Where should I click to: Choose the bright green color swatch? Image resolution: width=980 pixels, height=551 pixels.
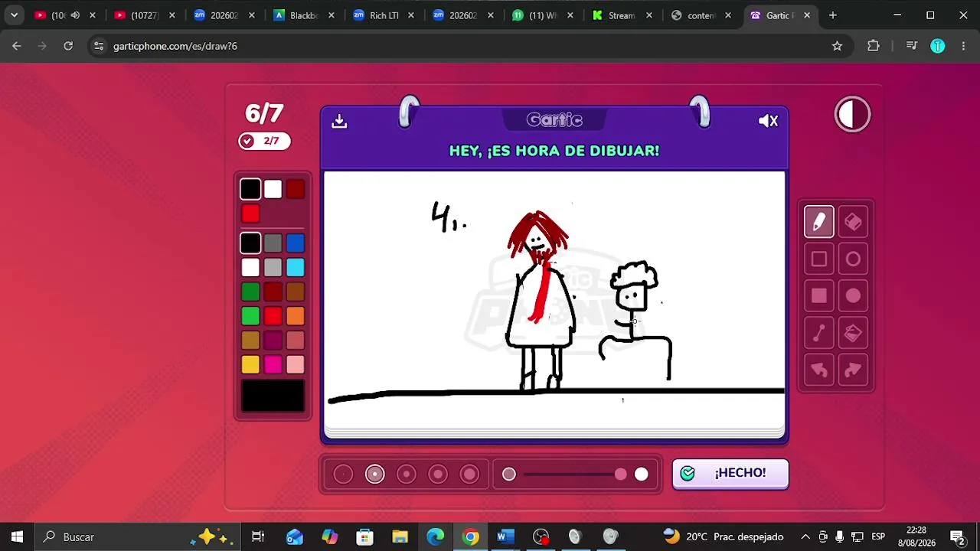coord(250,316)
